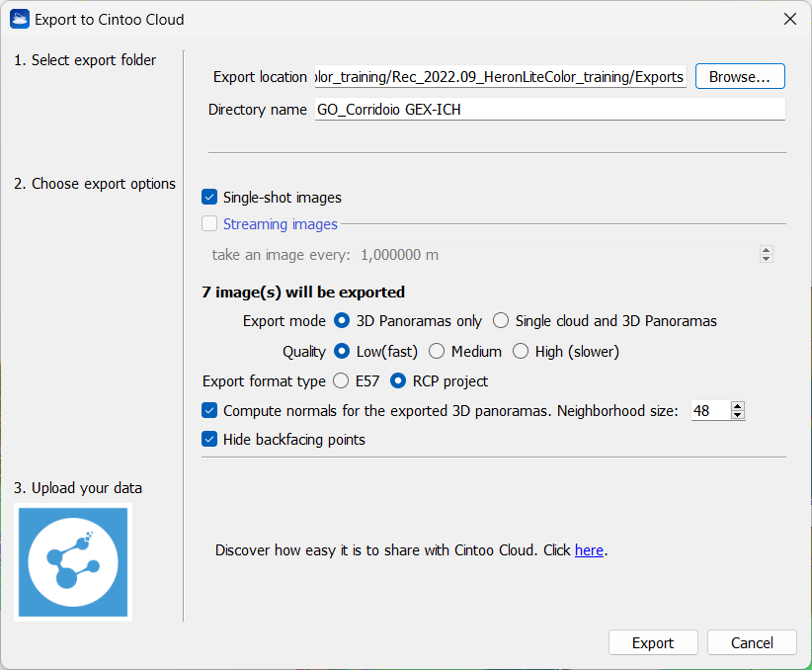Choose Single cloud and 3D Panoramas mode

pos(502,321)
